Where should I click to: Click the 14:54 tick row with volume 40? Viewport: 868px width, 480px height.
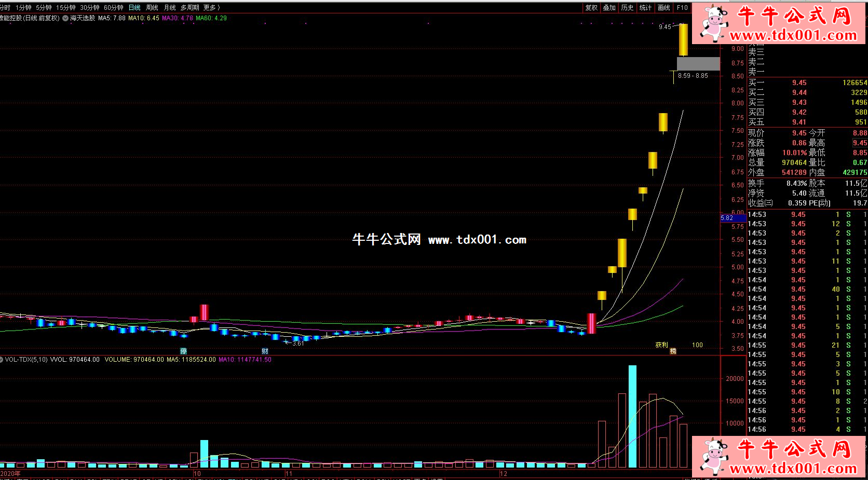(807, 290)
